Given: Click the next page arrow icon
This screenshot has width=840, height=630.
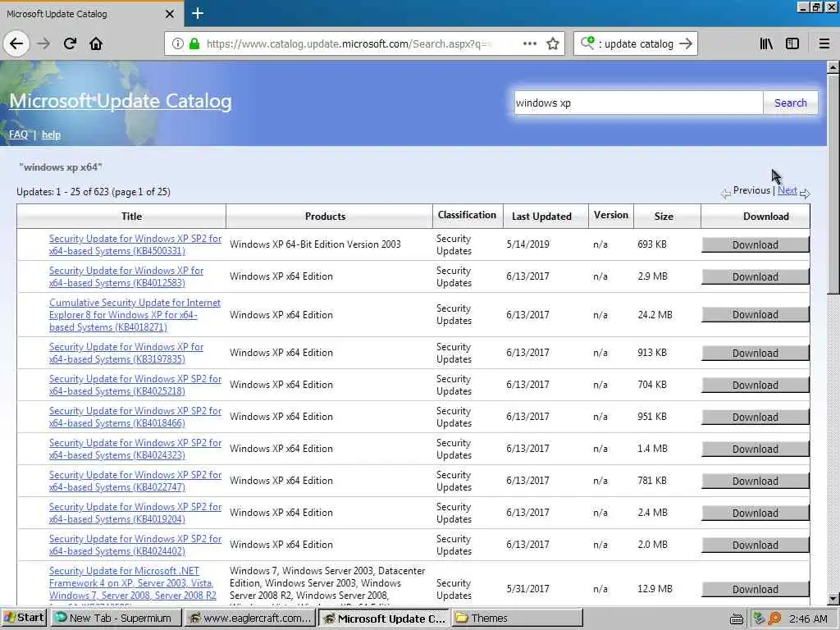Looking at the screenshot, I should pyautogui.click(x=805, y=194).
